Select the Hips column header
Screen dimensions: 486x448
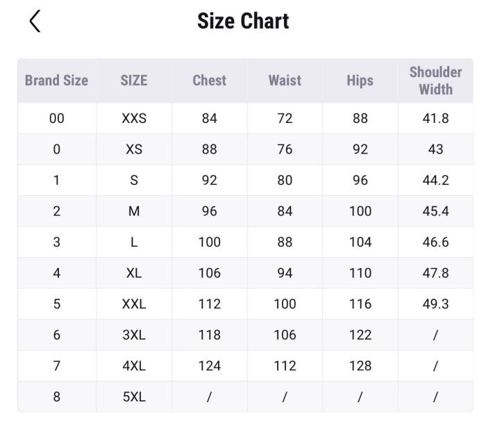pyautogui.click(x=360, y=81)
